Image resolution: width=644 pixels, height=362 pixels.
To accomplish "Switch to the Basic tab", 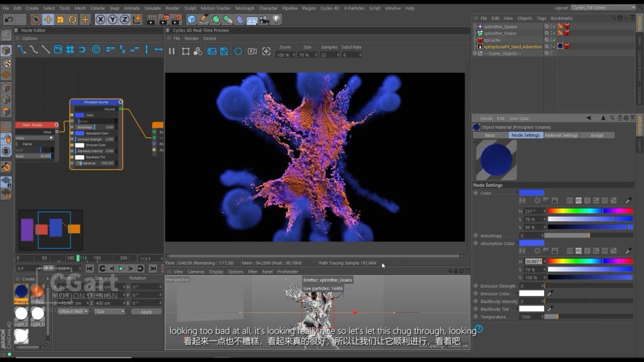I will click(x=490, y=135).
